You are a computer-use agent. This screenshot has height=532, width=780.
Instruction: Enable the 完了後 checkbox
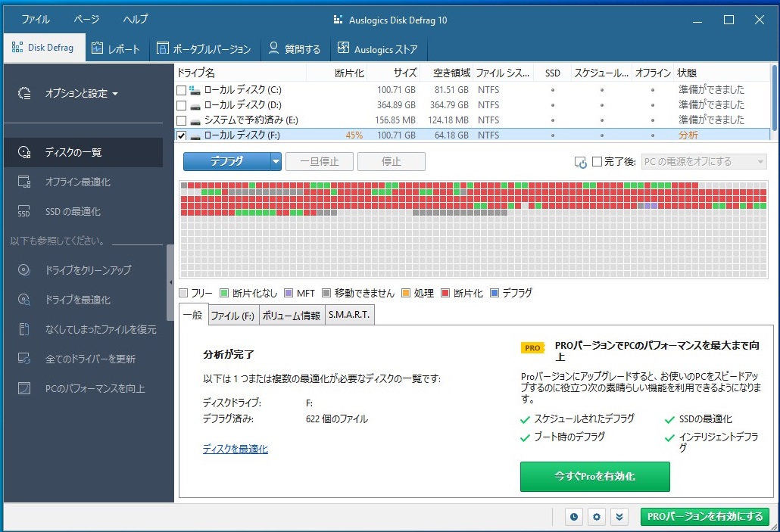(597, 162)
